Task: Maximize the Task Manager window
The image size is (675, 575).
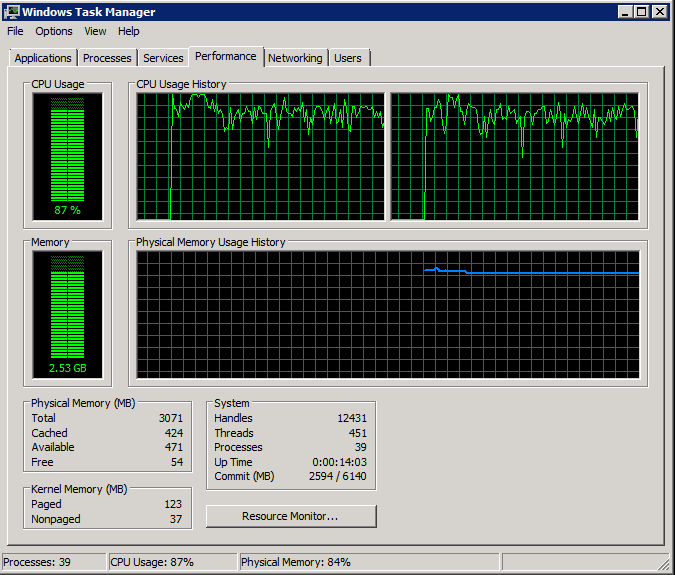Action: 641,12
